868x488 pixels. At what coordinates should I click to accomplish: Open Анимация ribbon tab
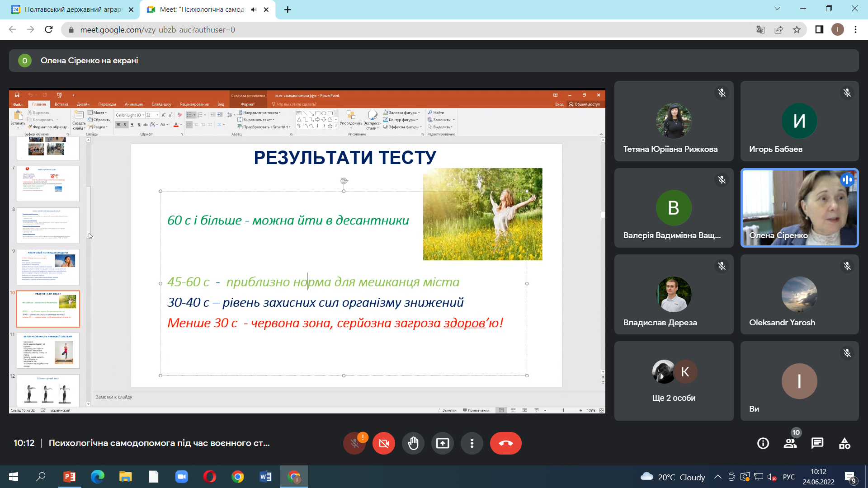point(134,104)
